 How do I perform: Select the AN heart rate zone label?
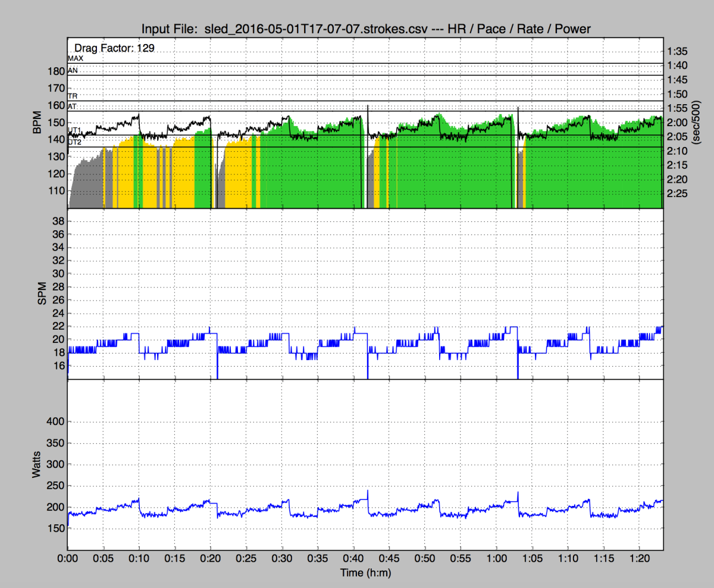(x=73, y=70)
